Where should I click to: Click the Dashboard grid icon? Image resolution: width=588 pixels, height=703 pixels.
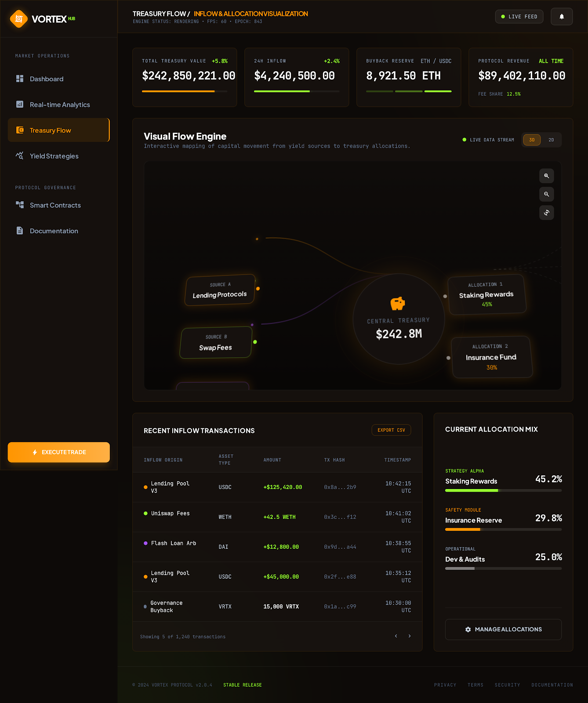tap(20, 79)
